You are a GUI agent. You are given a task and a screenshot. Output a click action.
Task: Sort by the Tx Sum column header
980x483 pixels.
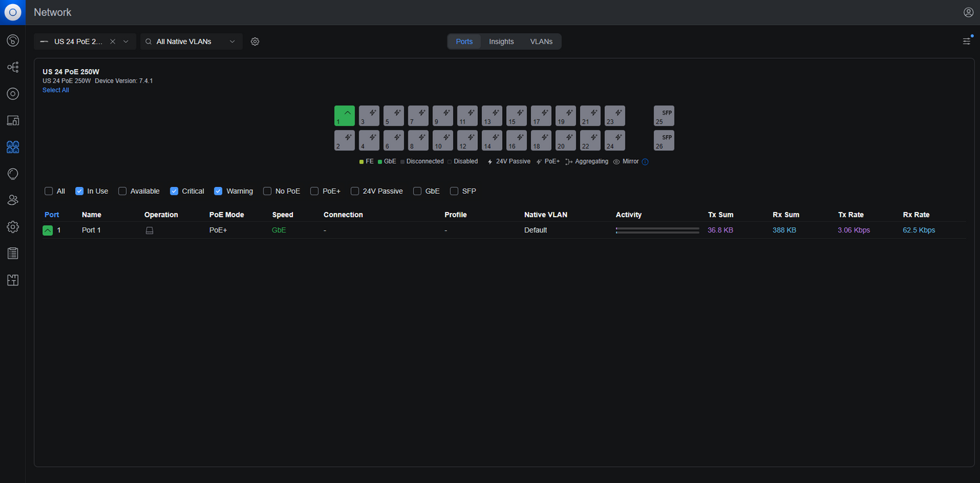point(721,215)
